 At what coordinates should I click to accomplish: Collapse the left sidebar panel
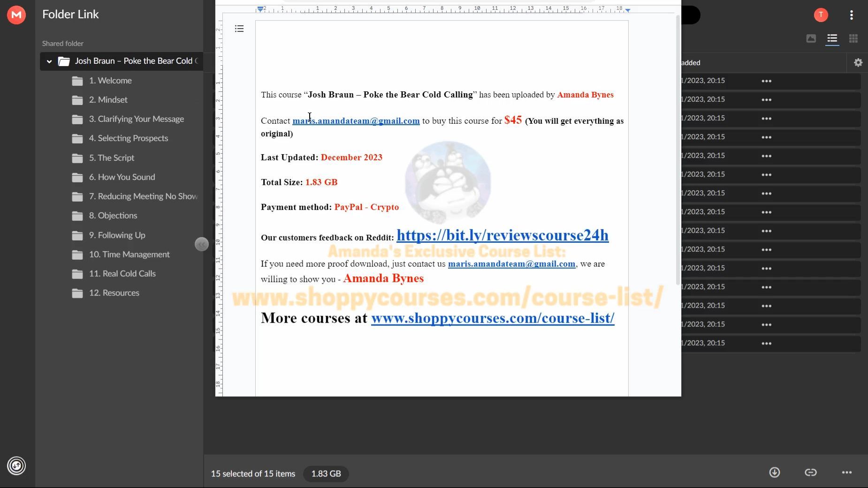tap(202, 244)
